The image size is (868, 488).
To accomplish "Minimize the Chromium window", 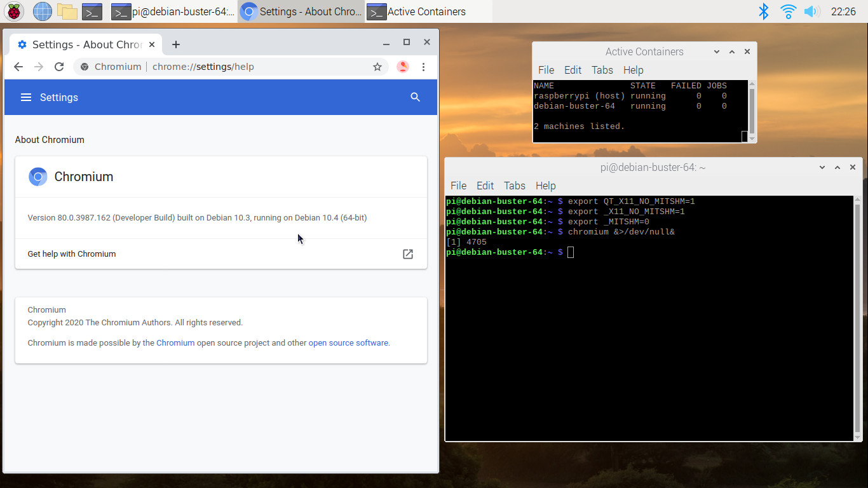I will tap(386, 43).
